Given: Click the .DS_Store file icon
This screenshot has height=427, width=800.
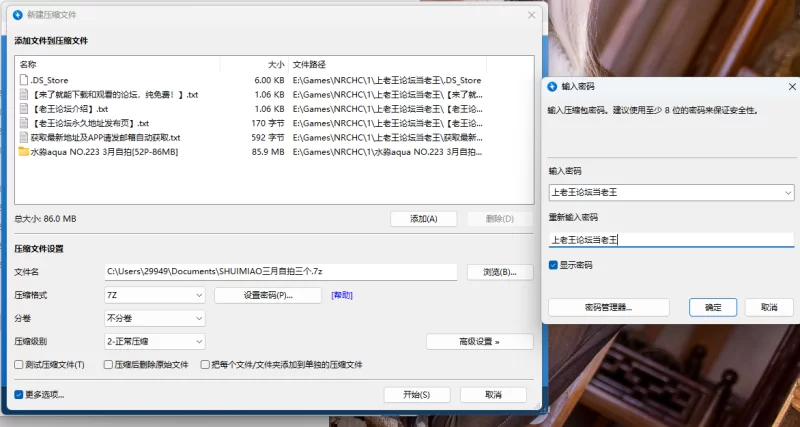Looking at the screenshot, I should click(x=23, y=80).
